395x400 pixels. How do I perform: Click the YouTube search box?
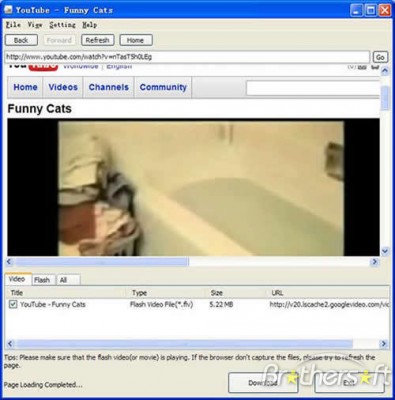tap(313, 88)
